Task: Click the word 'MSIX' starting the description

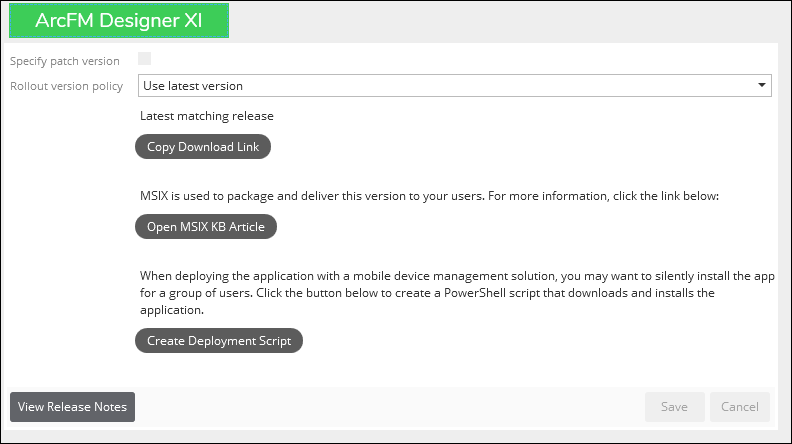Action: coord(154,196)
